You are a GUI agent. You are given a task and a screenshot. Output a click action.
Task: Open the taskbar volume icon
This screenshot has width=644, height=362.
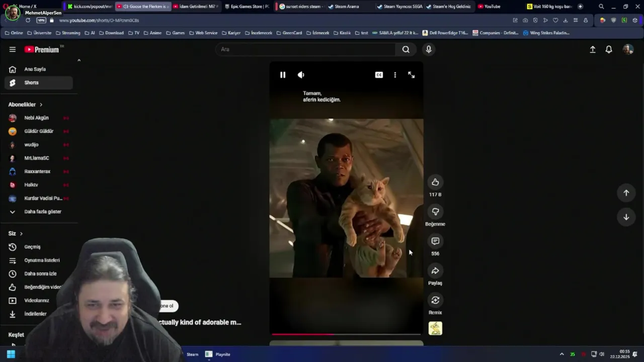click(x=602, y=354)
